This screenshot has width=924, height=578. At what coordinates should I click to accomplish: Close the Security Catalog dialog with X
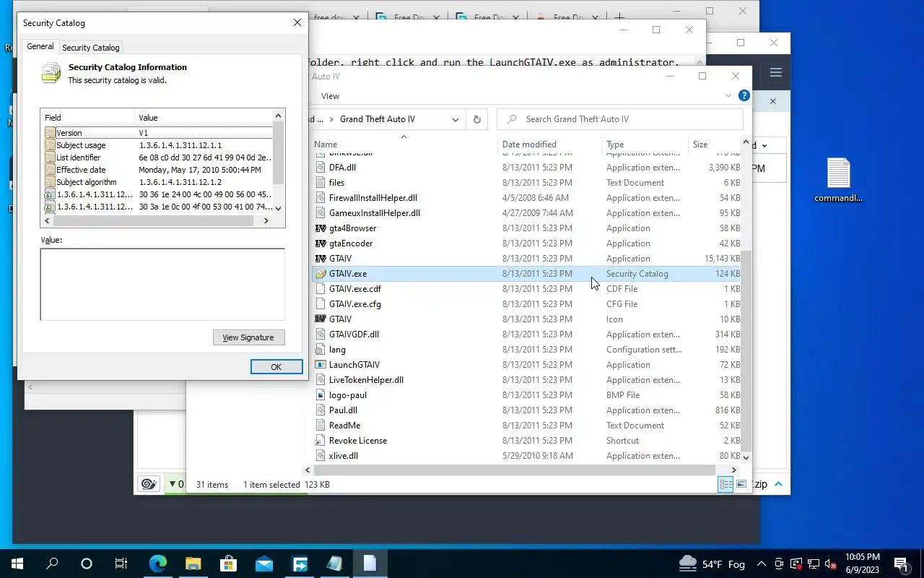pyautogui.click(x=297, y=23)
